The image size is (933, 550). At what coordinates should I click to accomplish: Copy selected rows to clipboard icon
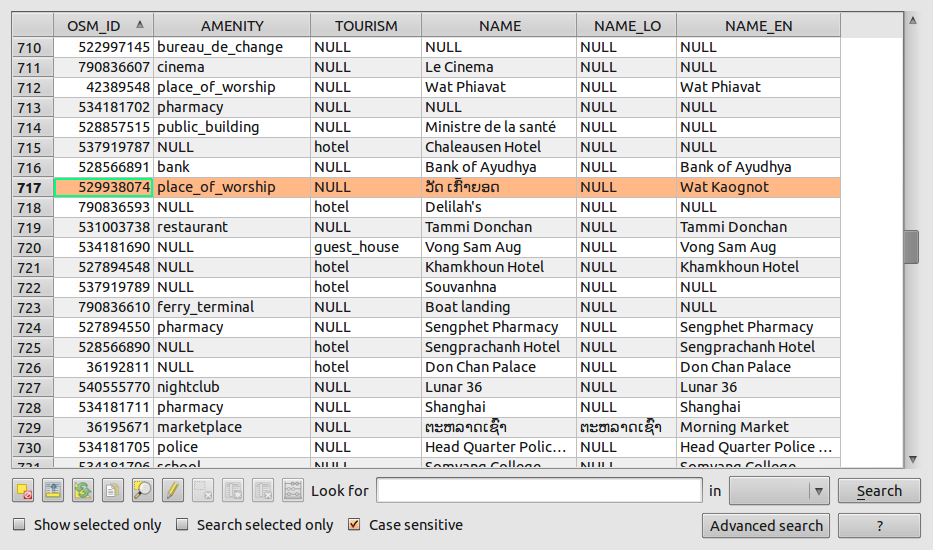coord(112,490)
